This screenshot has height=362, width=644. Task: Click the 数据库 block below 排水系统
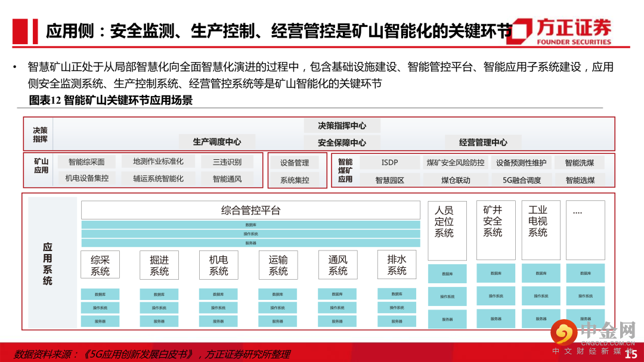[397, 294]
